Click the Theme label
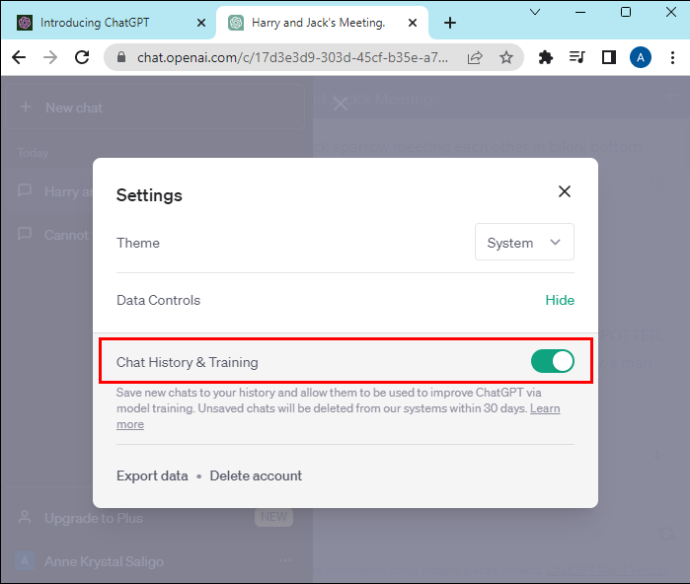The width and height of the screenshot is (690, 584). click(138, 243)
